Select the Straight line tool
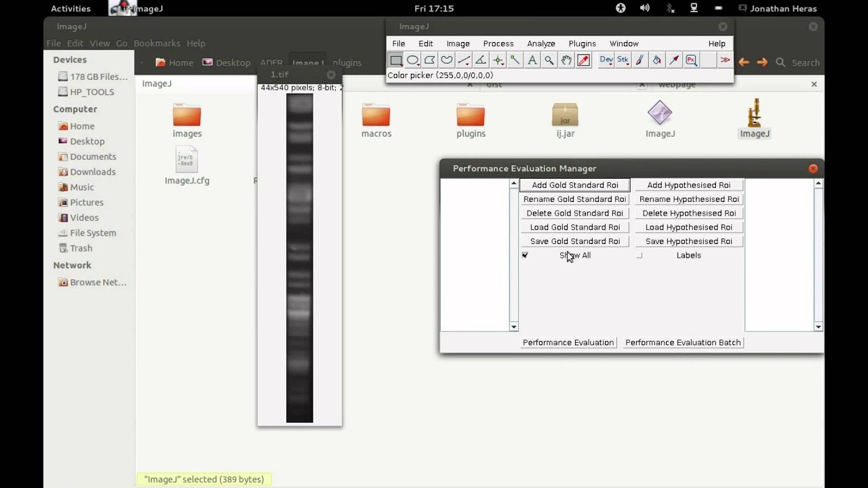The width and height of the screenshot is (868, 488). pyautogui.click(x=464, y=60)
